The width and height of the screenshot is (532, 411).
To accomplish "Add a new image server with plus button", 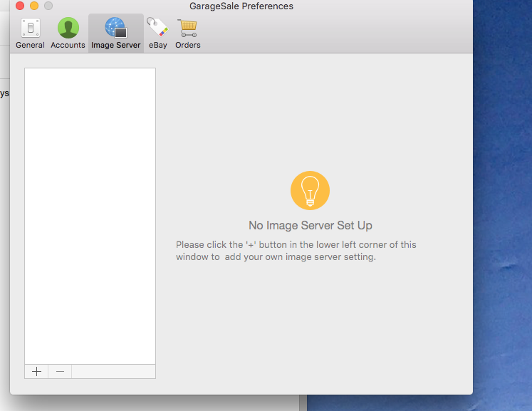I will (36, 372).
